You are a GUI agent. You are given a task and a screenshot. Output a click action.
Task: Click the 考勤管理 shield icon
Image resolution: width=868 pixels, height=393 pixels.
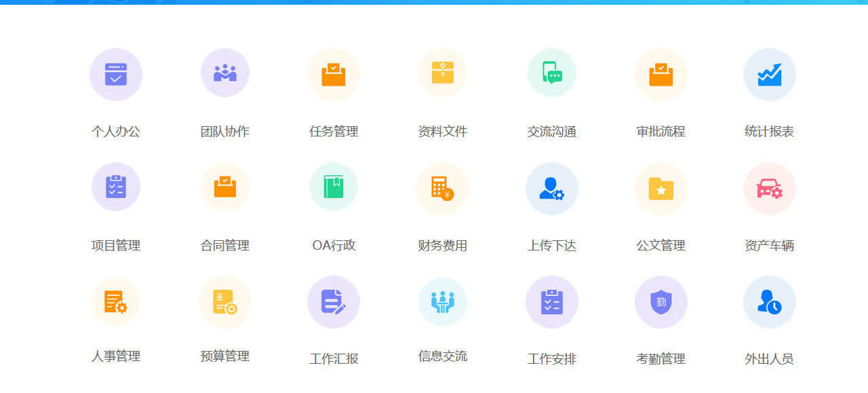(x=661, y=302)
